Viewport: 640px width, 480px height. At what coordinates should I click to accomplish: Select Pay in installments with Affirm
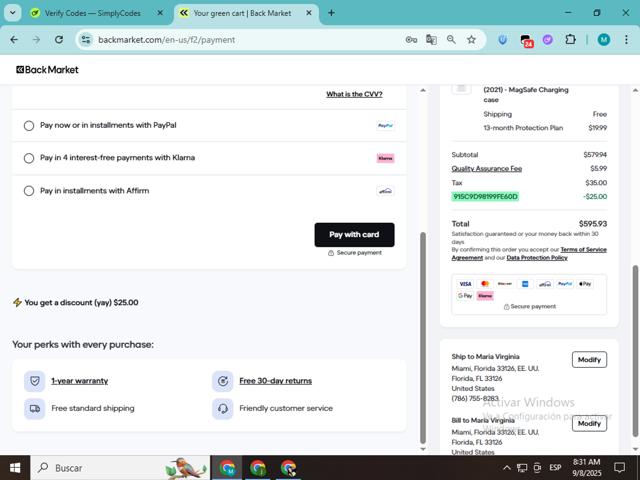[x=29, y=191]
